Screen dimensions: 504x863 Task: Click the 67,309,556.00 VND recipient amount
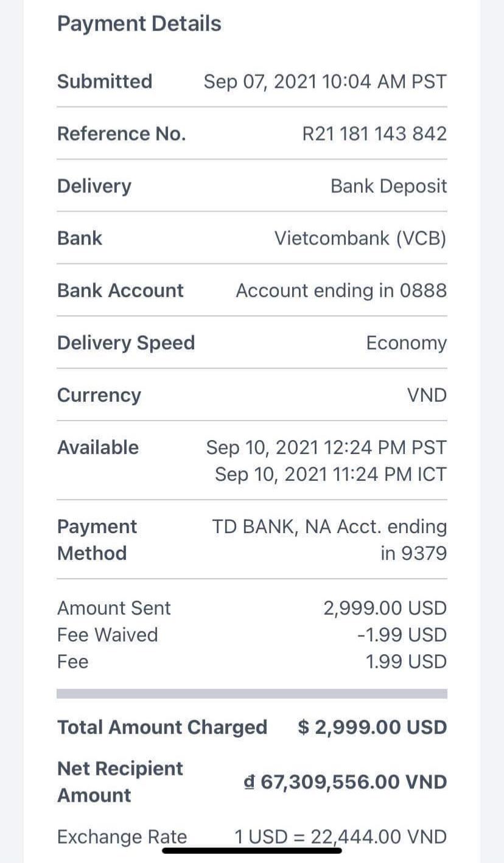pyautogui.click(x=345, y=782)
